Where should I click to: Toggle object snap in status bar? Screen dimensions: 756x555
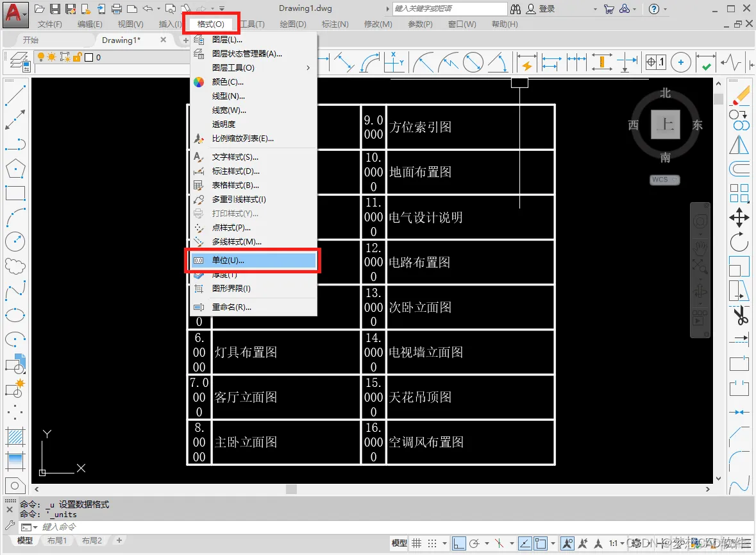[x=541, y=543]
